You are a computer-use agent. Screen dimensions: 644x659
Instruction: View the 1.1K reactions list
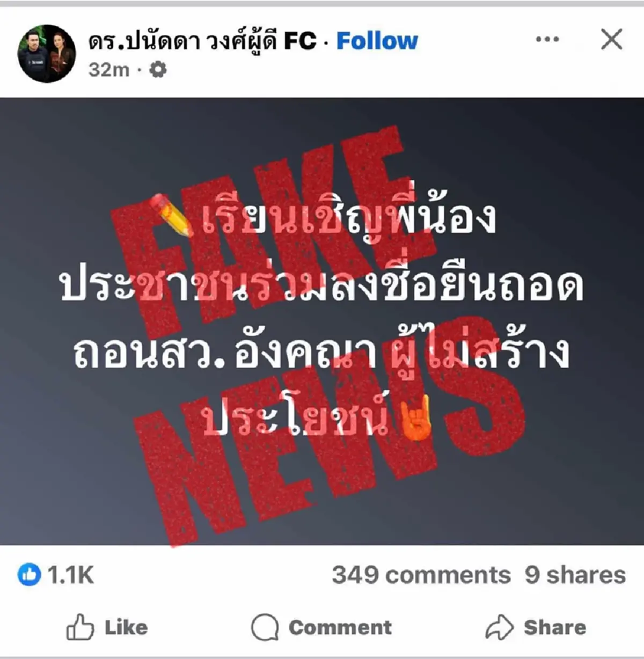[70, 575]
